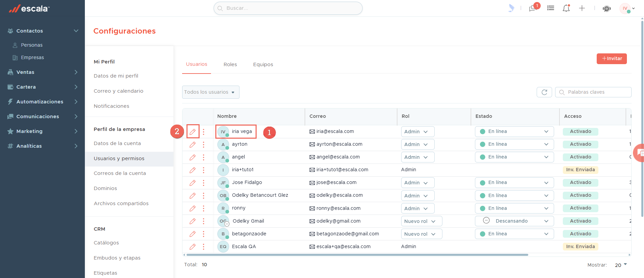Select Usuarios y permisos menu item
The image size is (644, 278).
pos(129,159)
